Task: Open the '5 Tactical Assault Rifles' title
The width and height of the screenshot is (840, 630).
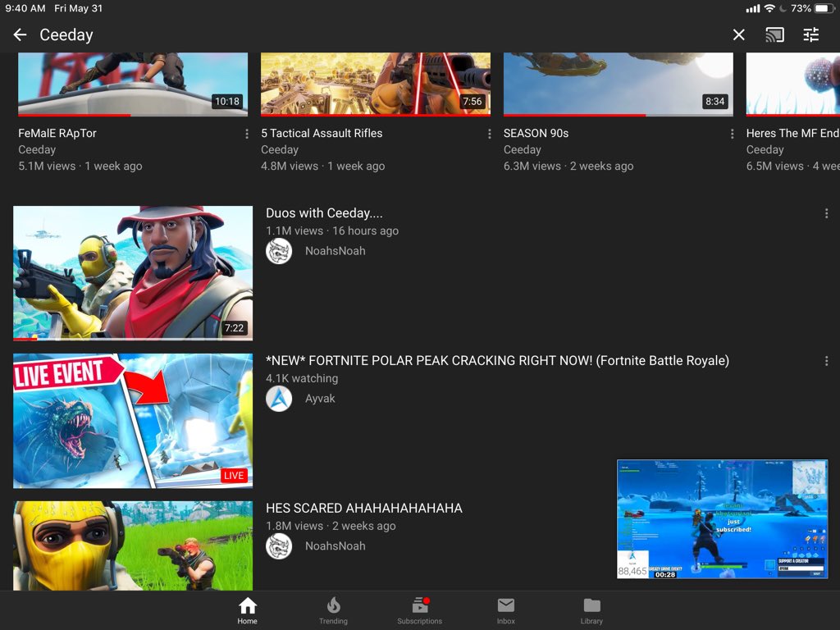Action: pyautogui.click(x=322, y=134)
